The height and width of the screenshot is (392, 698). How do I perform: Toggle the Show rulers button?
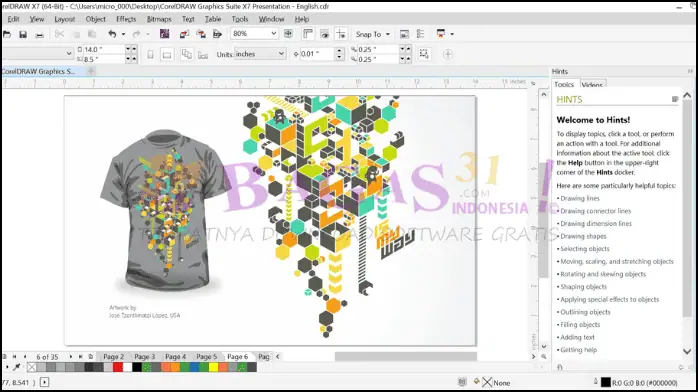(x=308, y=34)
